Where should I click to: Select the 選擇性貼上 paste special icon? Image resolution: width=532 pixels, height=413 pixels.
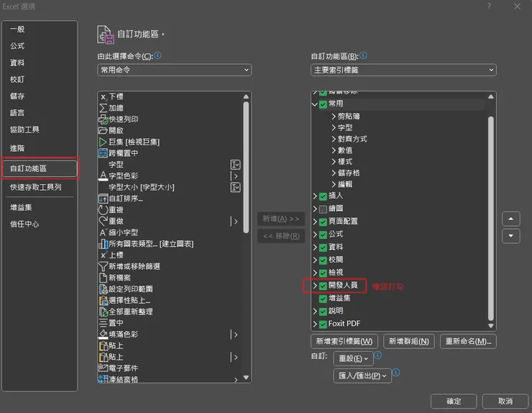click(x=103, y=301)
